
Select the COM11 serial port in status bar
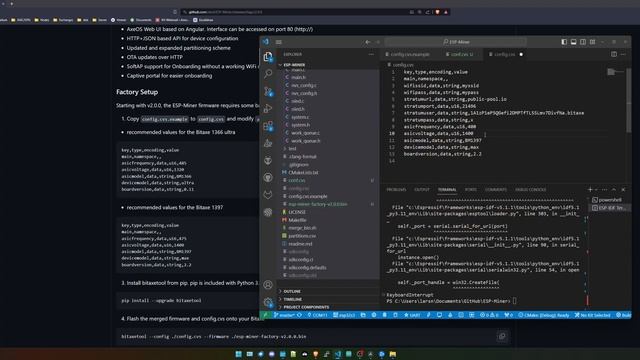[318, 315]
